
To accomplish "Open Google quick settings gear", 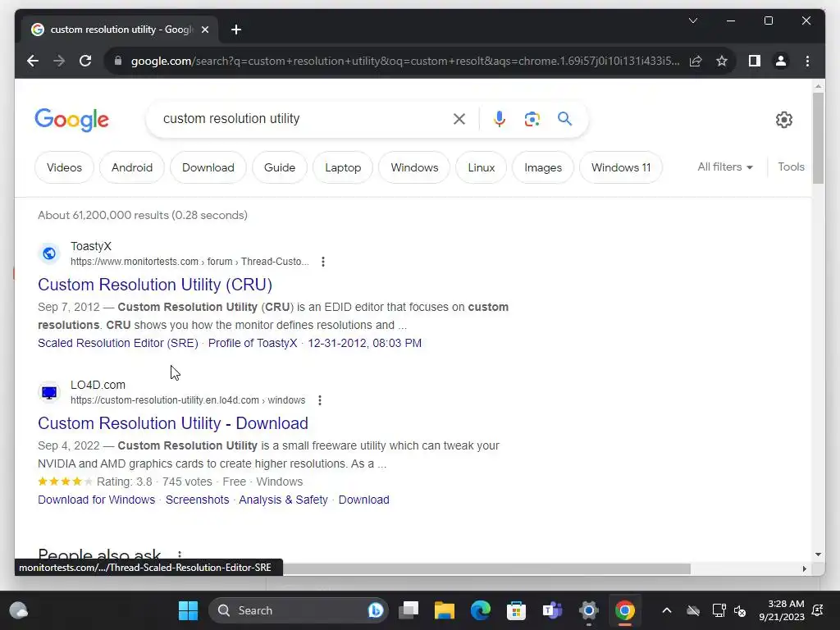I will pyautogui.click(x=783, y=120).
